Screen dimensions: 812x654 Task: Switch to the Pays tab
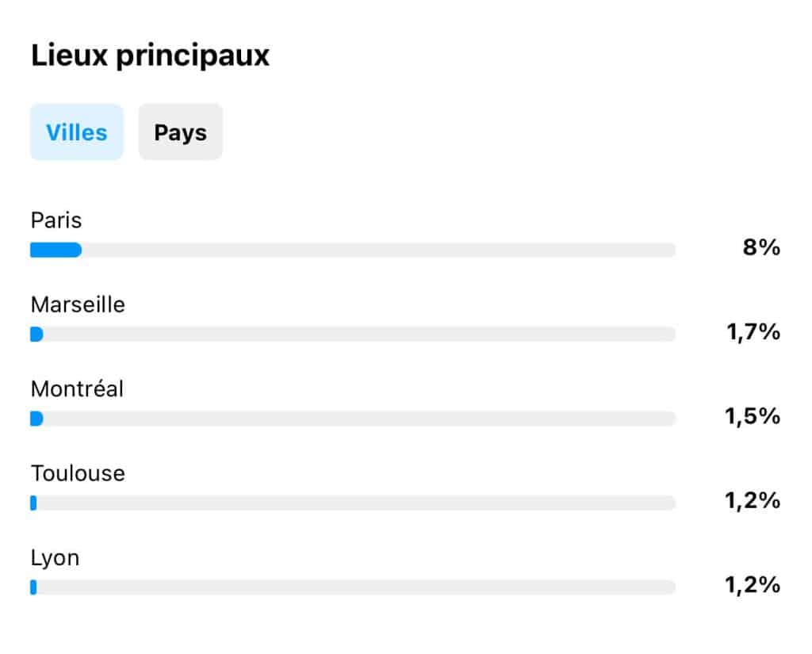(180, 132)
